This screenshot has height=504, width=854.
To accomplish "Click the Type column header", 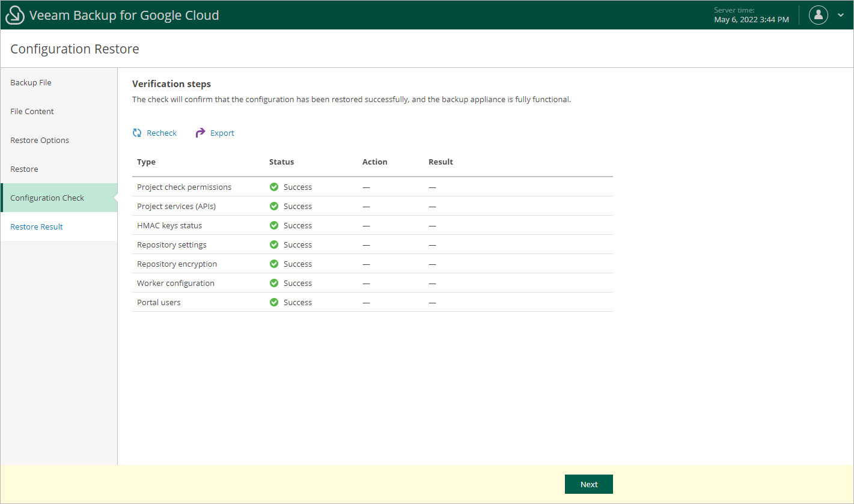I will pyautogui.click(x=146, y=162).
